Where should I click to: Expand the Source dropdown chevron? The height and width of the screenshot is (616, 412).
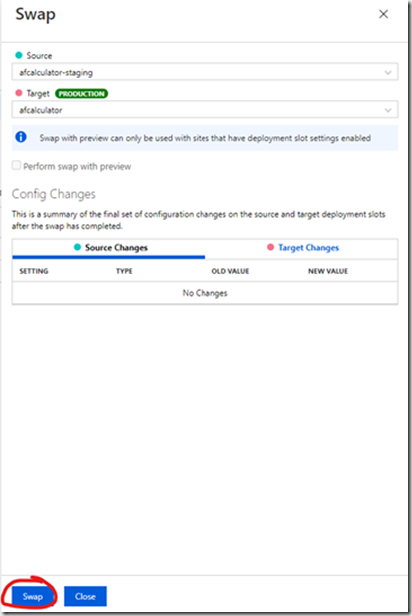[388, 72]
